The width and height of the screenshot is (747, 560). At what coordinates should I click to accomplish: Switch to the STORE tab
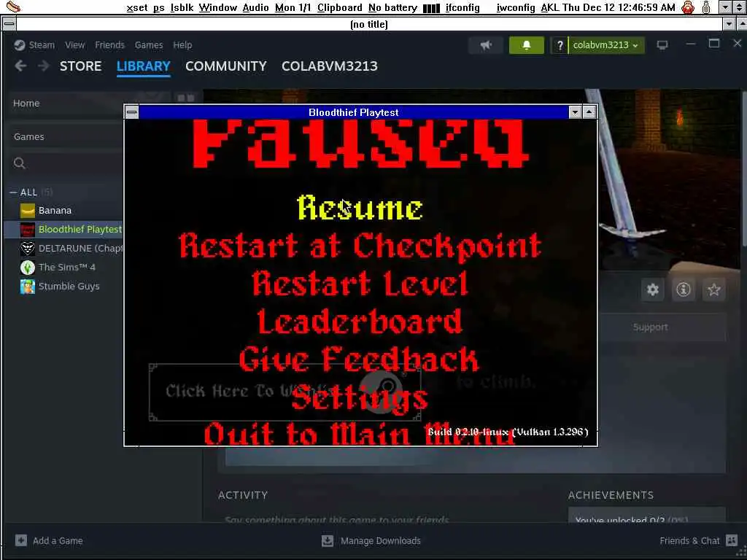click(80, 66)
